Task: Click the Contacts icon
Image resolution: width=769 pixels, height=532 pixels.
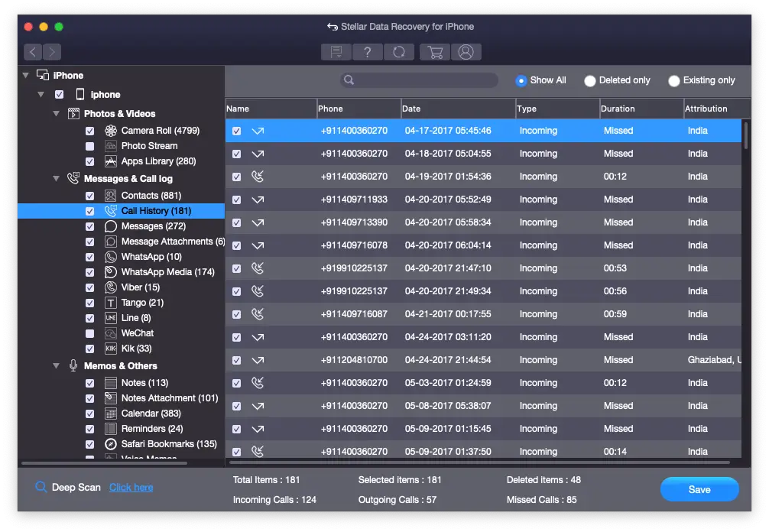Action: coord(111,196)
